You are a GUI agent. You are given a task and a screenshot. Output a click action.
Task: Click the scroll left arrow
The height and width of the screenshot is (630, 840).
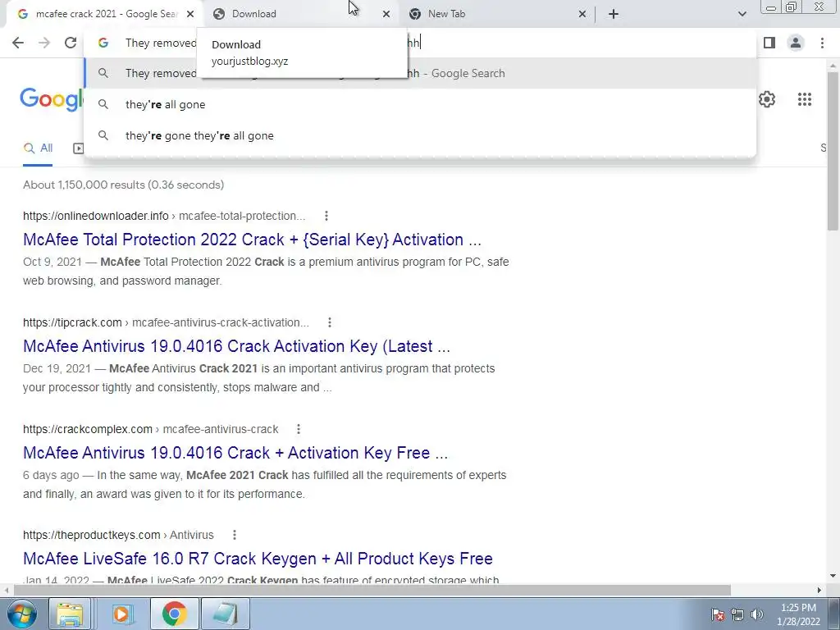click(x=7, y=590)
